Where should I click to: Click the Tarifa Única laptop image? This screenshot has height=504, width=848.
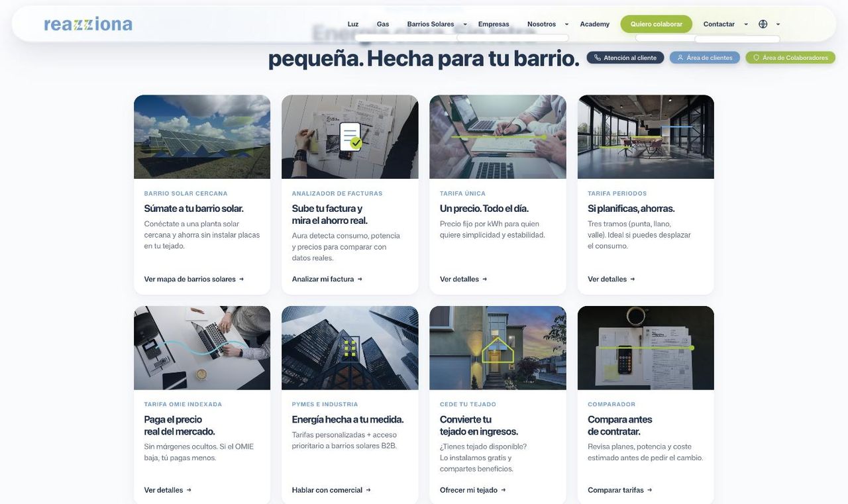click(x=498, y=136)
